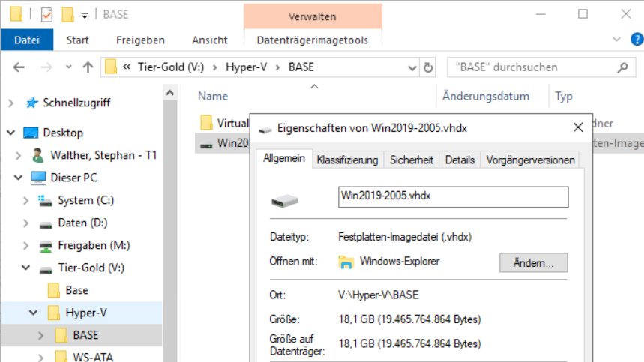The width and height of the screenshot is (644, 362).
Task: Select the WS-ATA folder in tree
Action: pos(93,356)
